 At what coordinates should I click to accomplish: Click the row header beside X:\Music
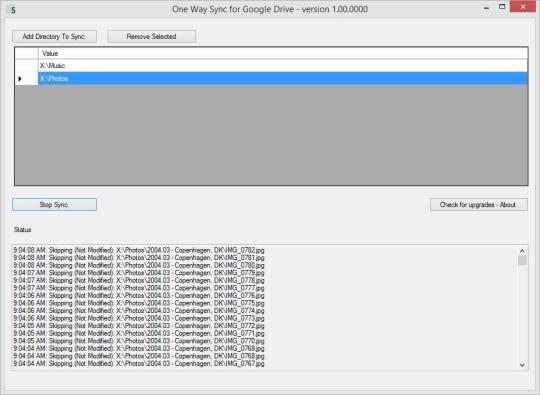(x=26, y=65)
